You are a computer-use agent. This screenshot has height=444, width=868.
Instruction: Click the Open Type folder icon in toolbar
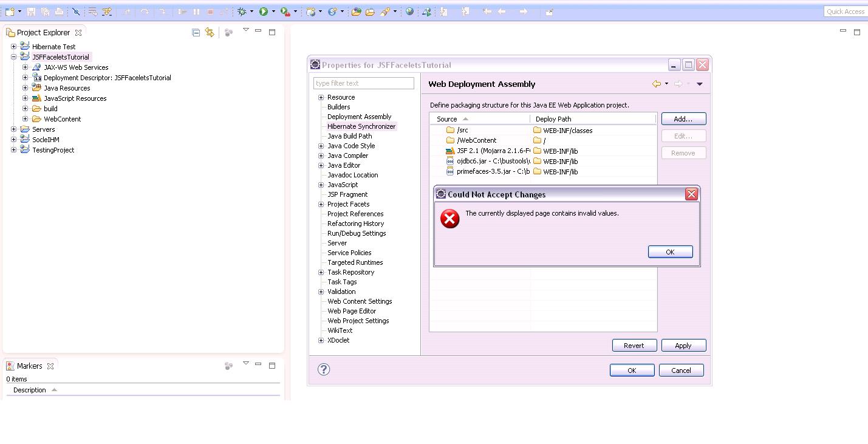click(356, 12)
